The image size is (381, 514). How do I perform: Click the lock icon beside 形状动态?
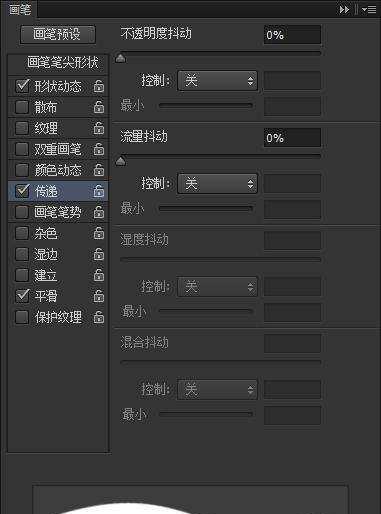pyautogui.click(x=99, y=86)
